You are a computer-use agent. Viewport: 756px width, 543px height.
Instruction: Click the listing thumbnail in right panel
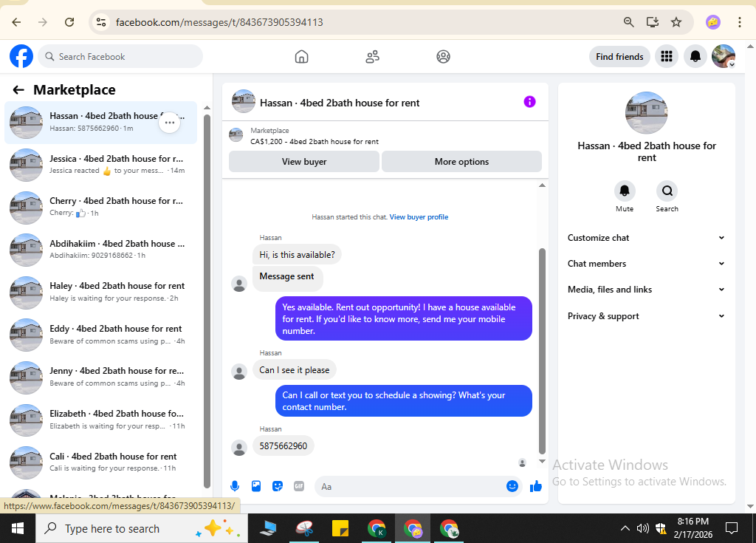pos(646,112)
